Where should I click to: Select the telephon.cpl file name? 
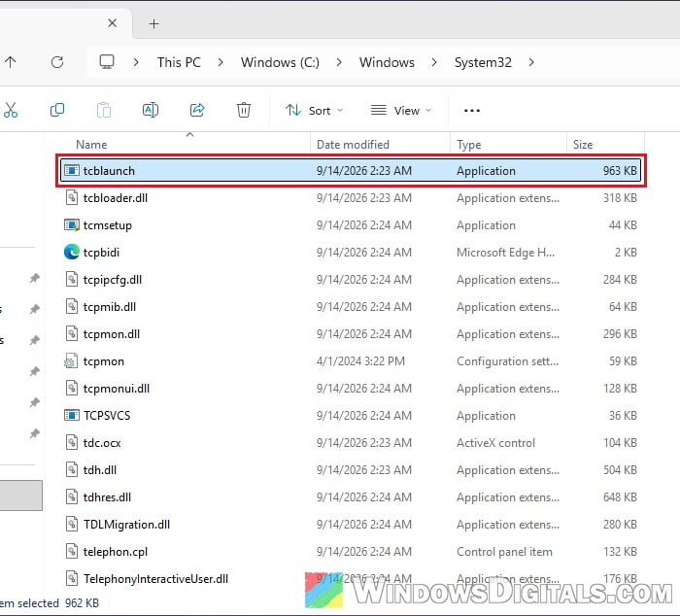click(116, 552)
